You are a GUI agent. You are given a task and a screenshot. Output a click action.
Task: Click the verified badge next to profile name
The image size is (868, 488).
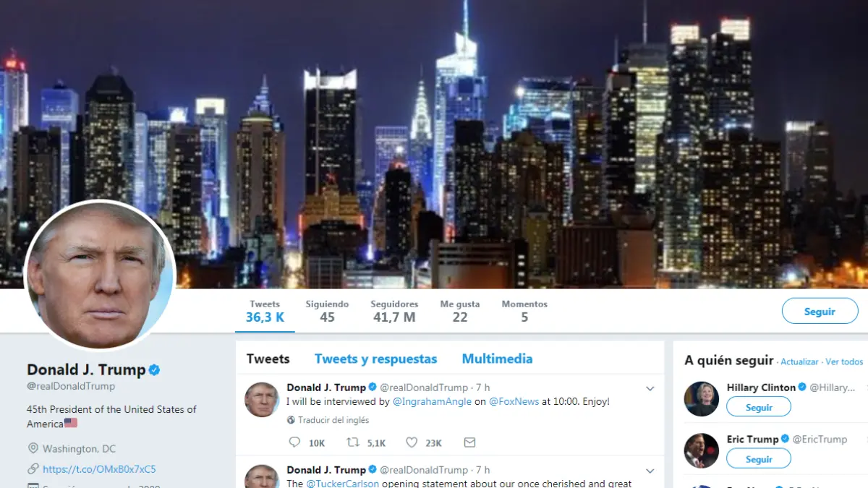pos(155,370)
